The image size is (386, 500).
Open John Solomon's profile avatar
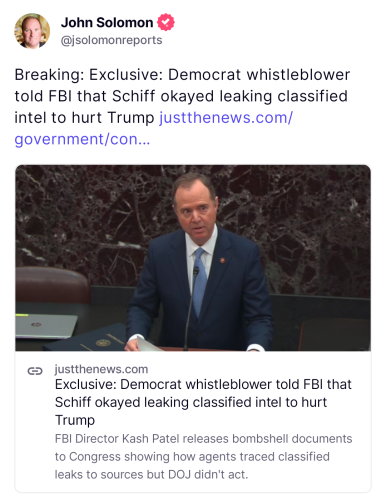click(x=32, y=31)
